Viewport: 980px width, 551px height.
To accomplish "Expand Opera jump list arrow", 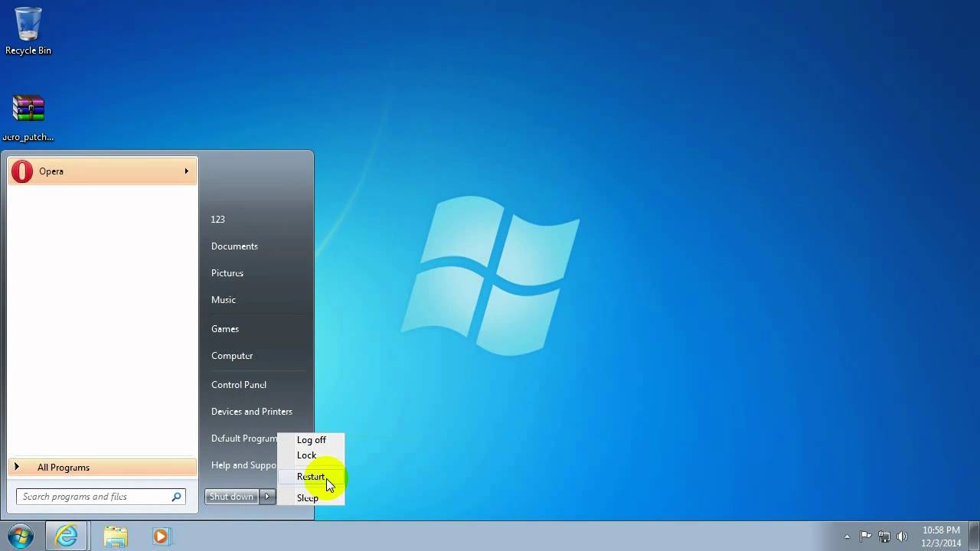I will coord(186,171).
